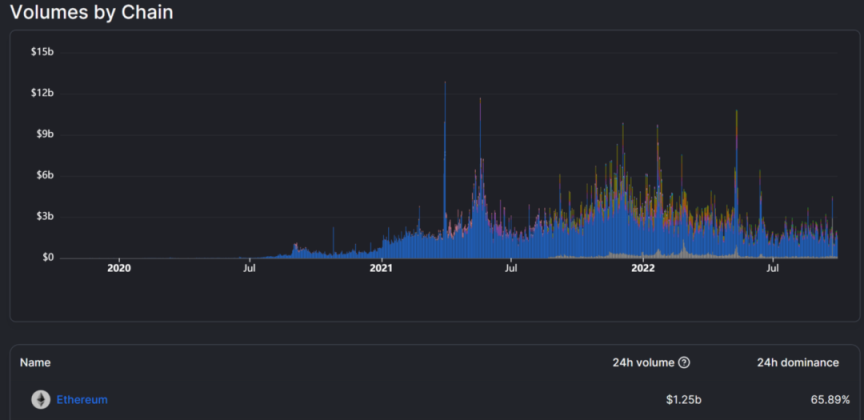
Task: Click the Volumes by Chain heading
Action: (91, 13)
